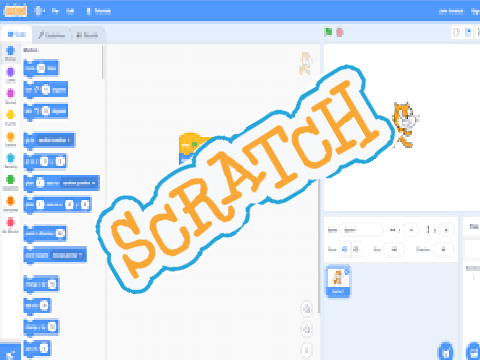Viewport: 480px width, 360px height.
Task: Switch to large stage layout
Action: coord(468,32)
